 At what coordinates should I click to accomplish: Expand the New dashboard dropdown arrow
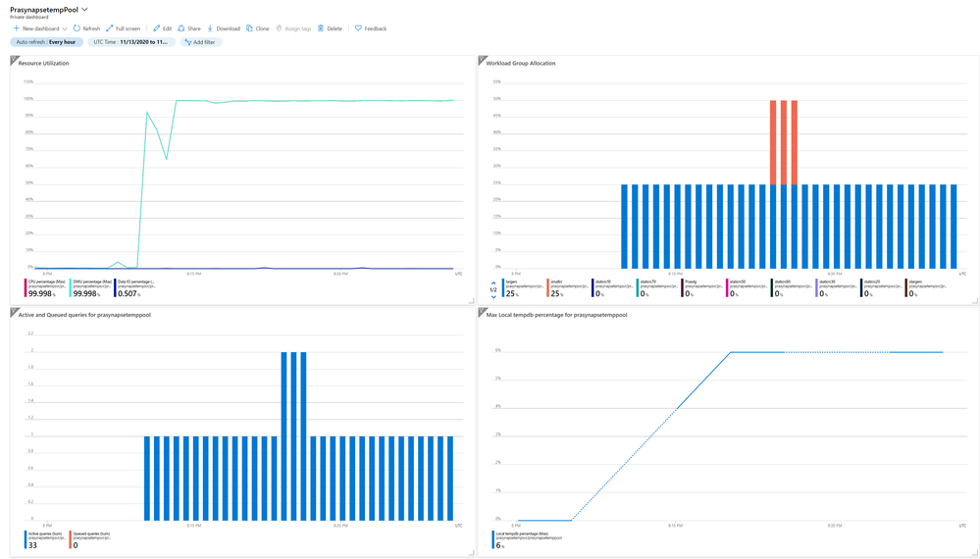[65, 28]
